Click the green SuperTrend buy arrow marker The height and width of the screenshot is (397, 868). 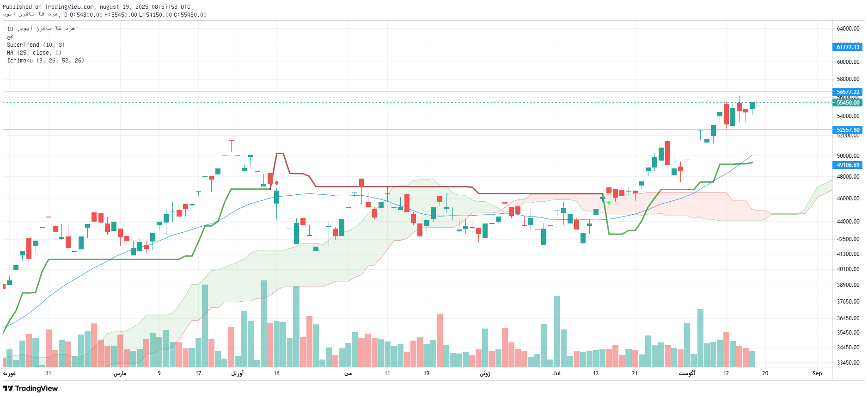(609, 203)
